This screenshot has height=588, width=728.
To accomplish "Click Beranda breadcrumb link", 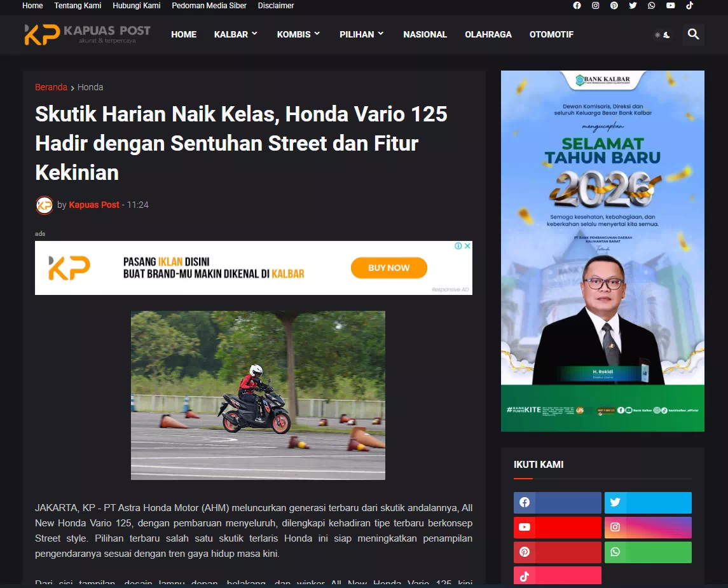I will pos(51,87).
